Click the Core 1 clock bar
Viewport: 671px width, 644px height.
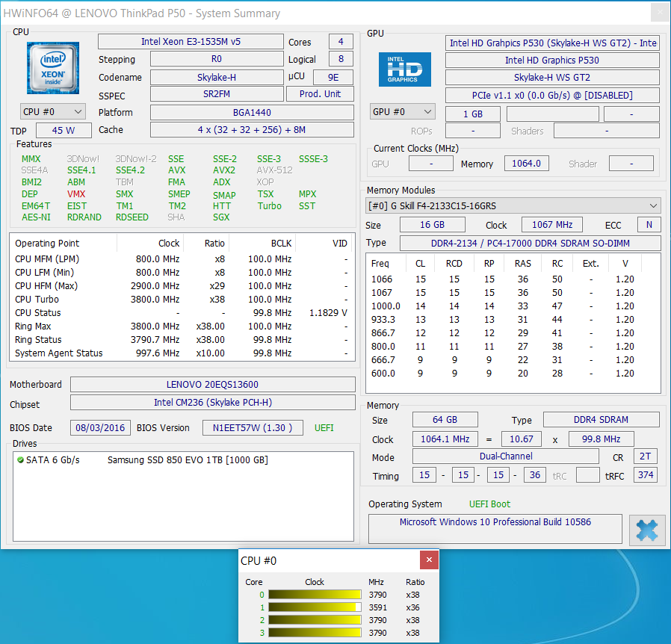[315, 607]
